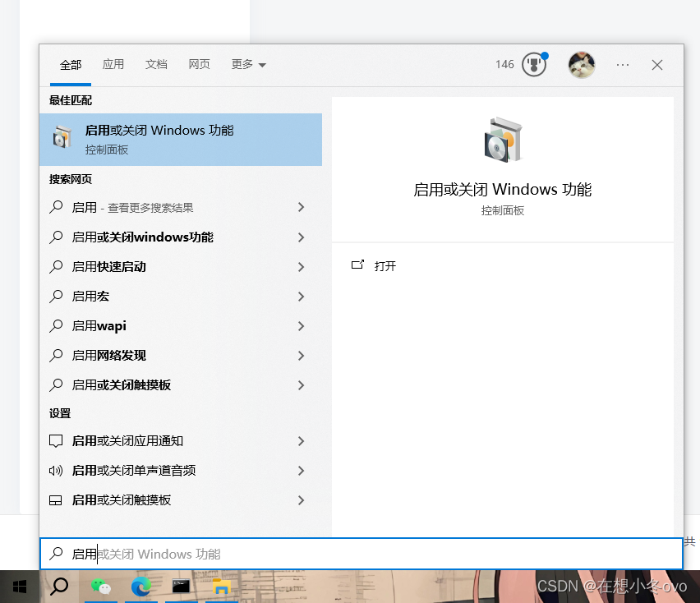Click the magnifier icon in search box
Viewport: 700px width, 603px height.
pyautogui.click(x=56, y=554)
